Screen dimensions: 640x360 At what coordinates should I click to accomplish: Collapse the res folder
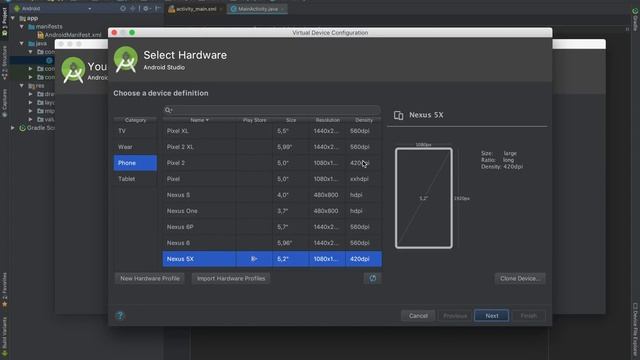pos(22,86)
